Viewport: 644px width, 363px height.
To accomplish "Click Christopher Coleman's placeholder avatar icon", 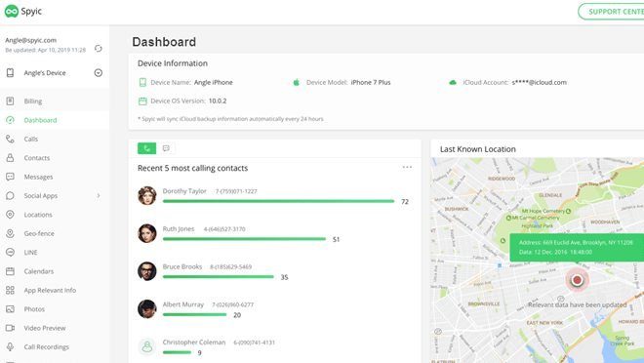I will coord(147,346).
